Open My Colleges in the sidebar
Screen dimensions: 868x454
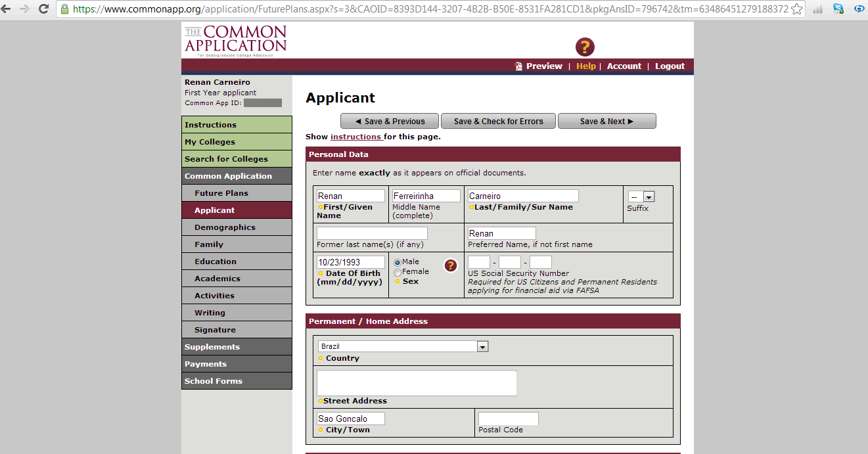237,142
